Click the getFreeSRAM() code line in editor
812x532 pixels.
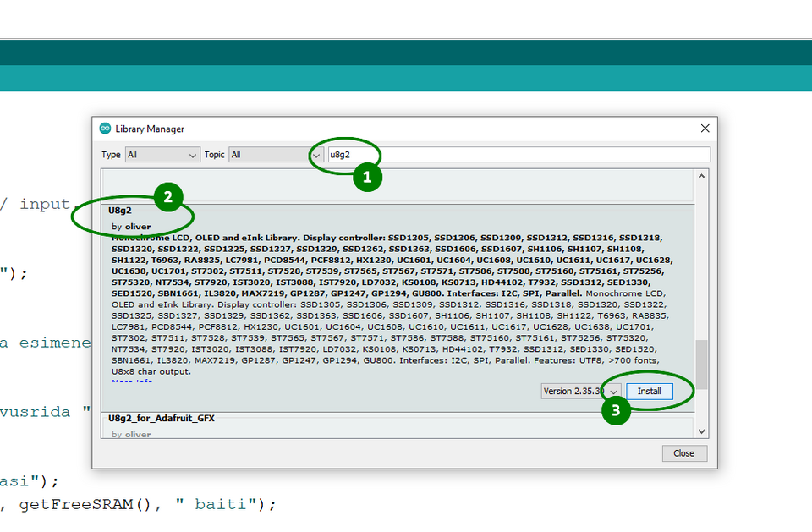click(x=140, y=505)
